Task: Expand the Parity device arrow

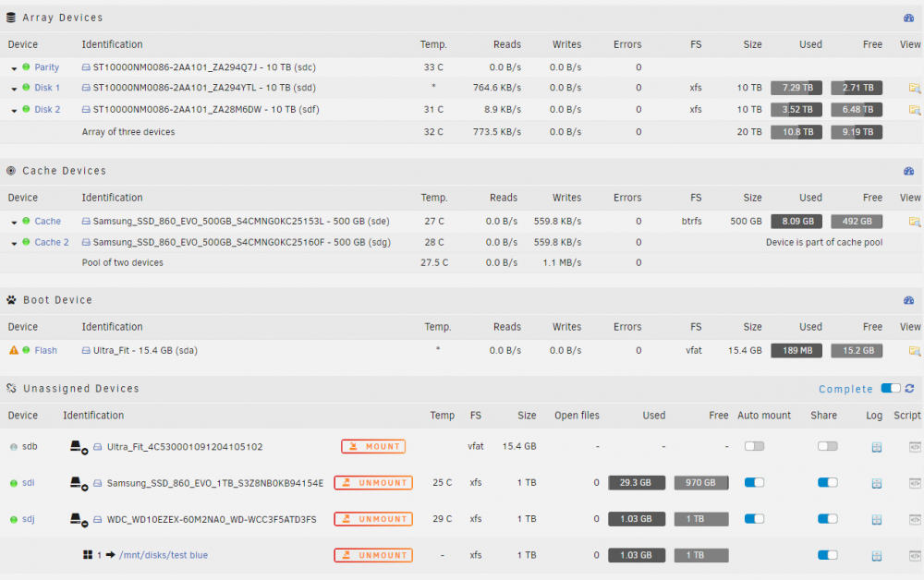Action: pyautogui.click(x=14, y=68)
